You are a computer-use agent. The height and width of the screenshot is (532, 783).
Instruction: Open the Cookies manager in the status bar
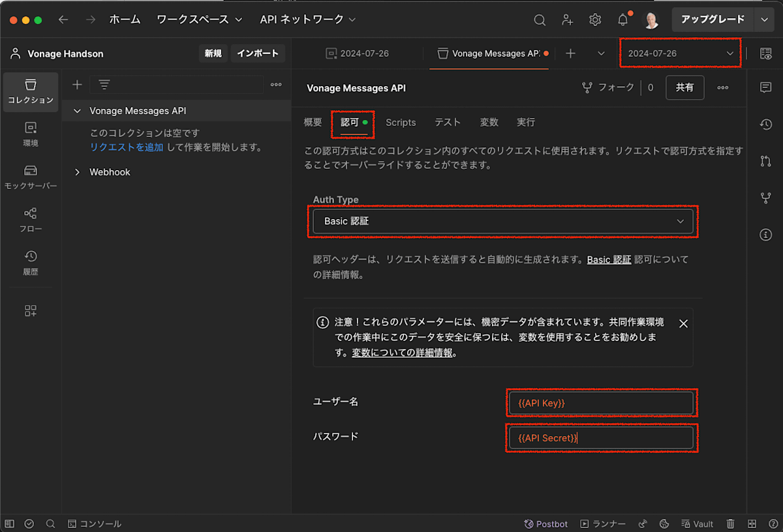pyautogui.click(x=664, y=524)
